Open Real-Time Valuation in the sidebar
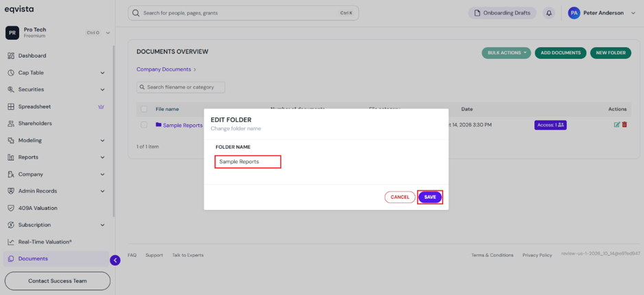This screenshot has height=295, width=644. [x=45, y=242]
